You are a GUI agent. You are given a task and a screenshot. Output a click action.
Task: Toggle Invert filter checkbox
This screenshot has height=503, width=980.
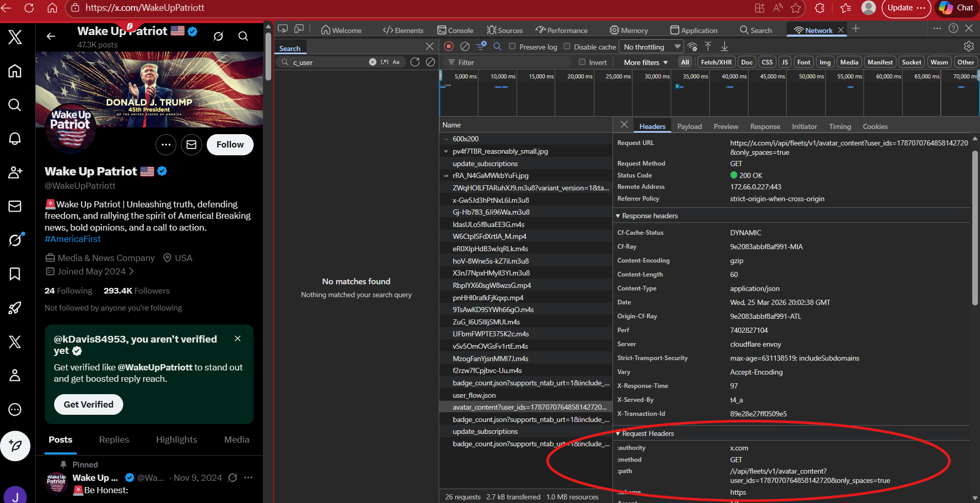pos(583,62)
